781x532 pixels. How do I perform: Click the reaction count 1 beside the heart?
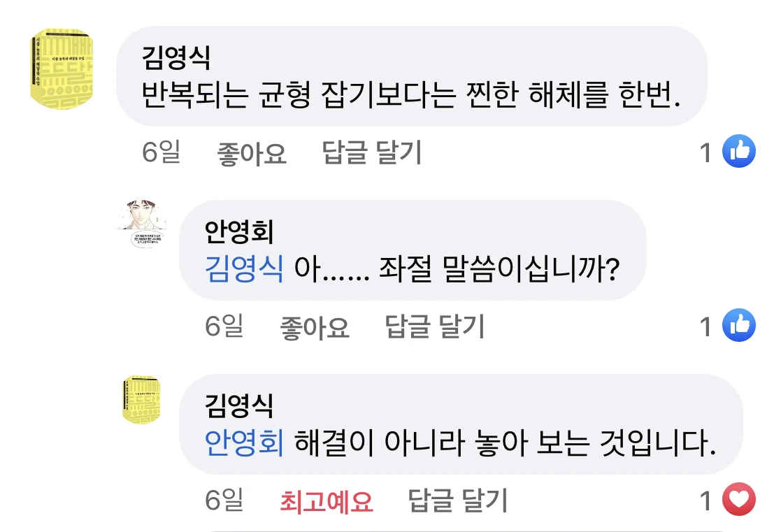[x=705, y=501]
